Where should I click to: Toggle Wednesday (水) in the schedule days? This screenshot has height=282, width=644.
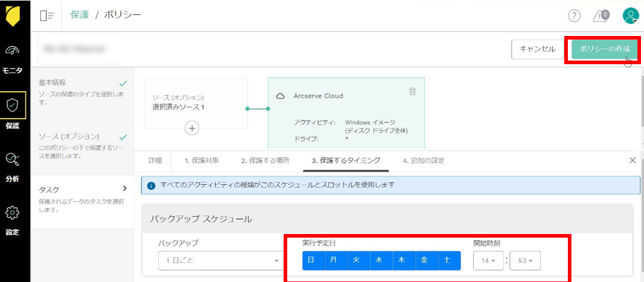point(379,260)
